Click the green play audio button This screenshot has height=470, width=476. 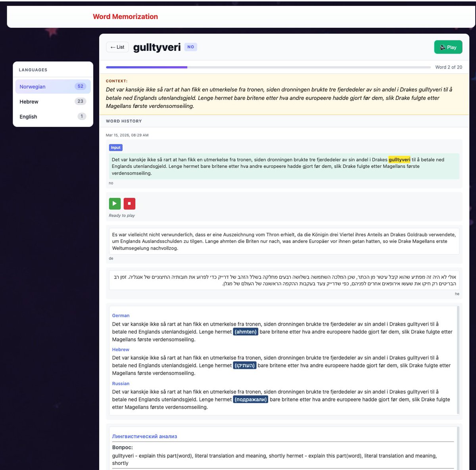(x=115, y=203)
